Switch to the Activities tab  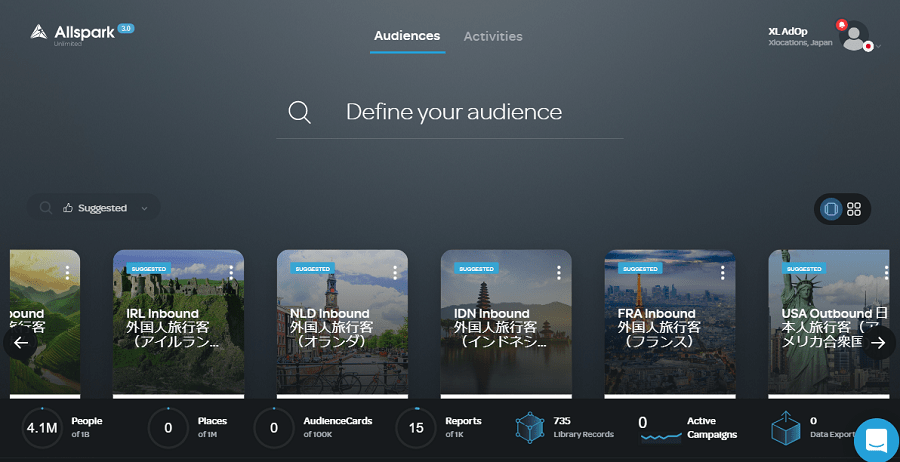[x=493, y=36]
